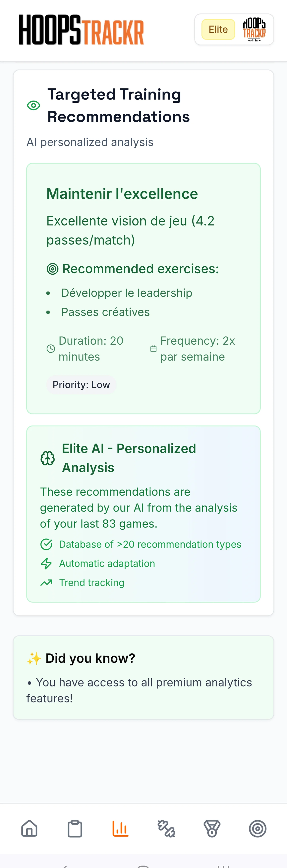Click the Priority: Low tag
This screenshot has height=868, width=287.
(81, 385)
